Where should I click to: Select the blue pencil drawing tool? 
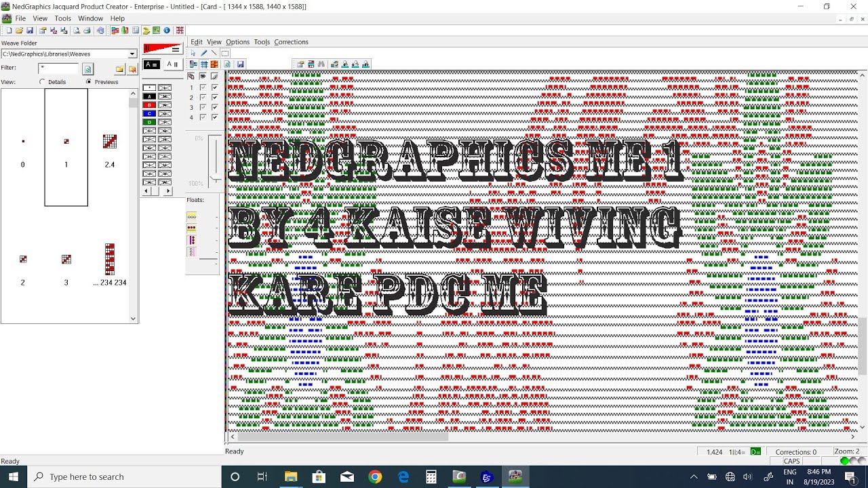(204, 53)
